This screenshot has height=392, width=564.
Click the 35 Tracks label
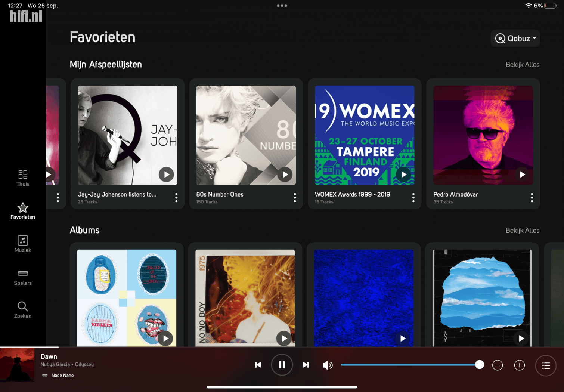pyautogui.click(x=443, y=202)
